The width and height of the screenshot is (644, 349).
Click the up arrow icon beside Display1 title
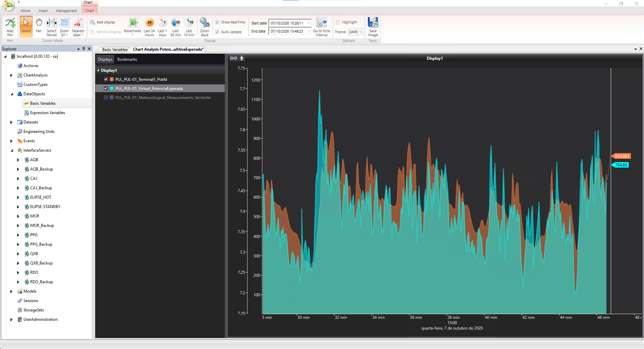tap(241, 58)
